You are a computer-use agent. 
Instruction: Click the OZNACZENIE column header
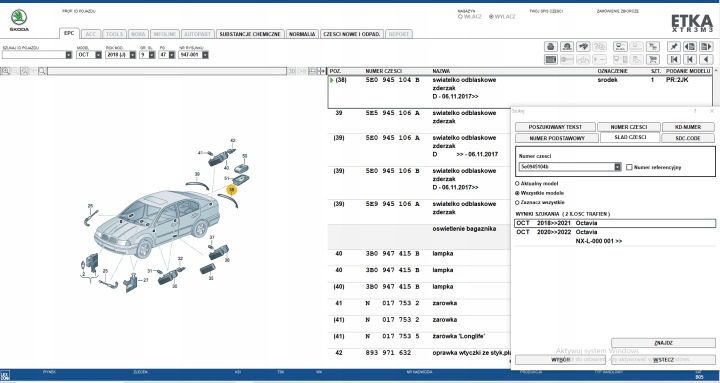click(613, 71)
